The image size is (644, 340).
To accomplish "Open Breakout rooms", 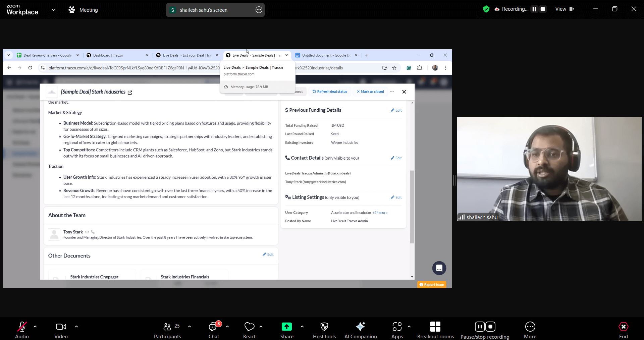I will (435, 327).
